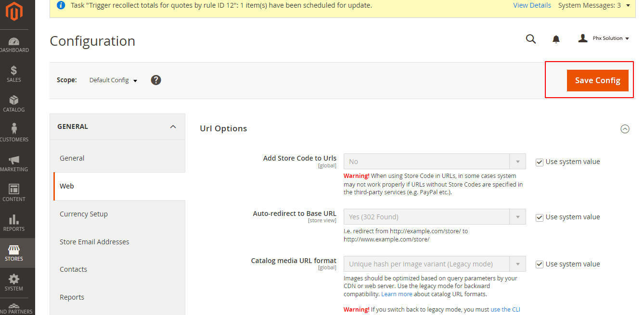Select Currency Setup in the General menu

(84, 214)
